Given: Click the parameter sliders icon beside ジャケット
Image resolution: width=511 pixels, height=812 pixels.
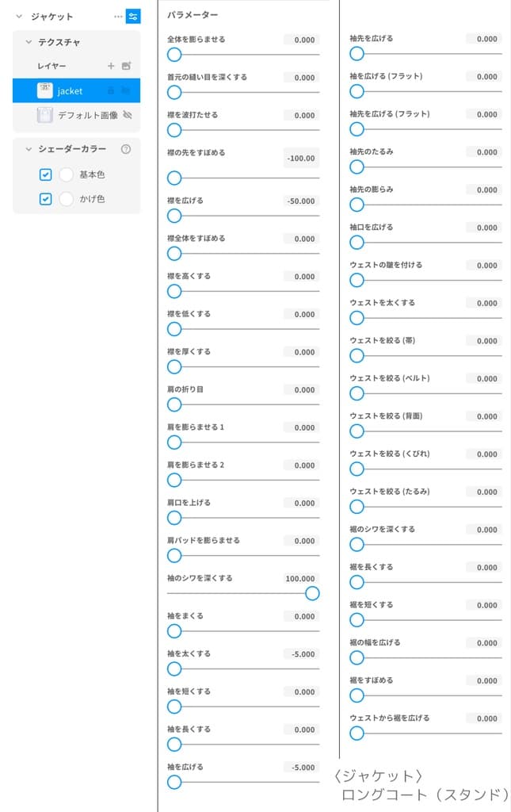Looking at the screenshot, I should [133, 16].
